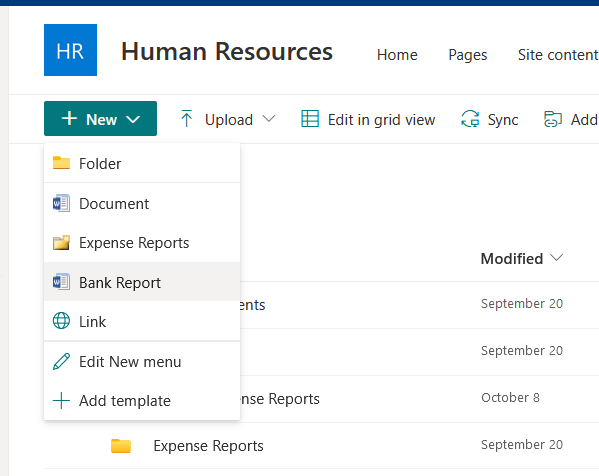Click the folder icon for Expense Reports row
This screenshot has height=476, width=599.
(121, 445)
